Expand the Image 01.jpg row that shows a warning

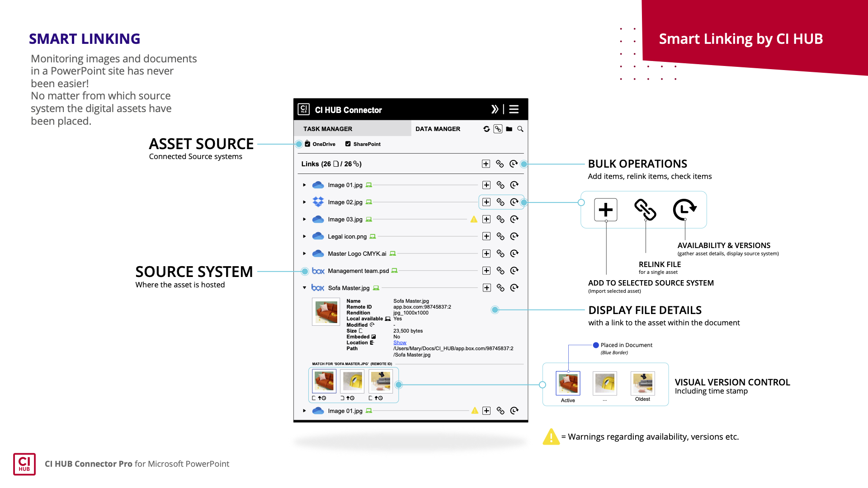pos(305,411)
